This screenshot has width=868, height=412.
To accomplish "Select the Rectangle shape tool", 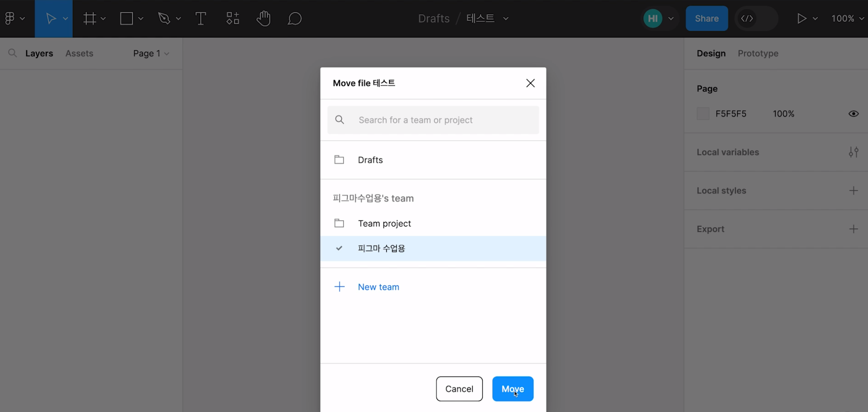I will coord(127,19).
